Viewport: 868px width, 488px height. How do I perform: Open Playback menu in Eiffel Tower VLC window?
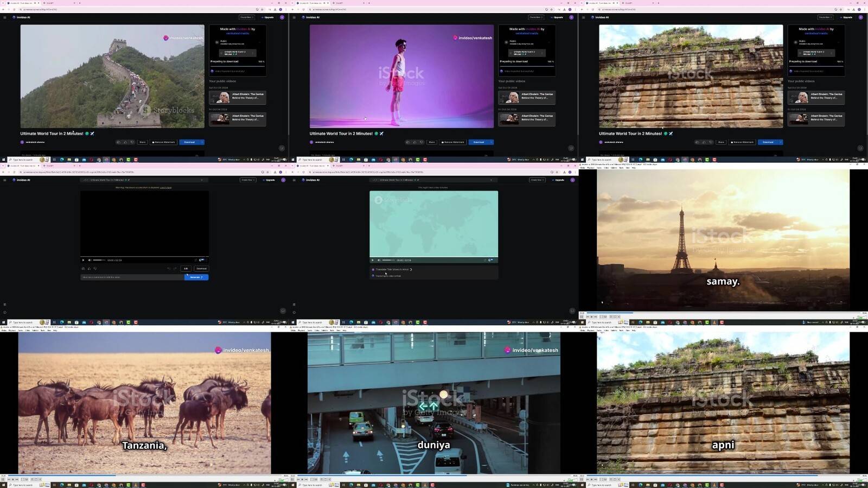click(x=591, y=168)
